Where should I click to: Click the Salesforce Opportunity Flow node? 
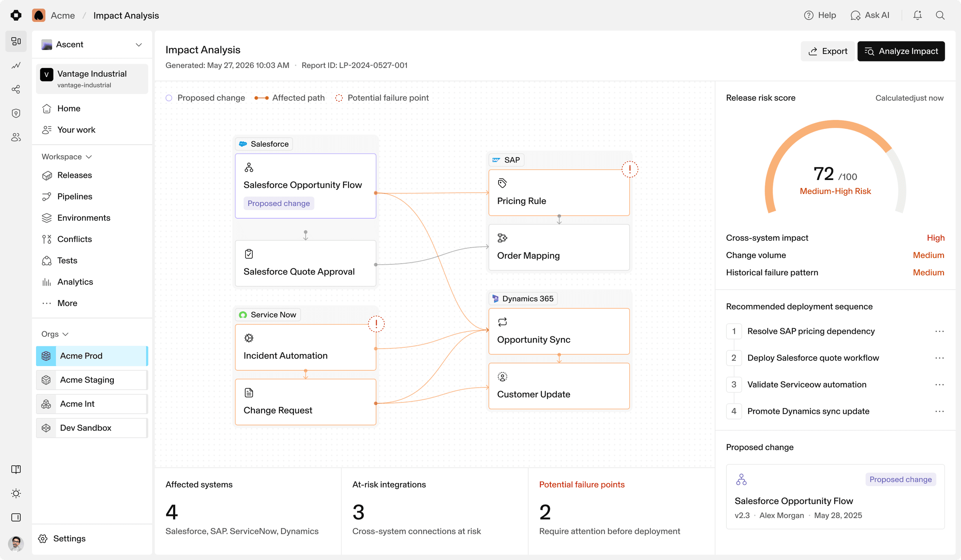point(306,186)
